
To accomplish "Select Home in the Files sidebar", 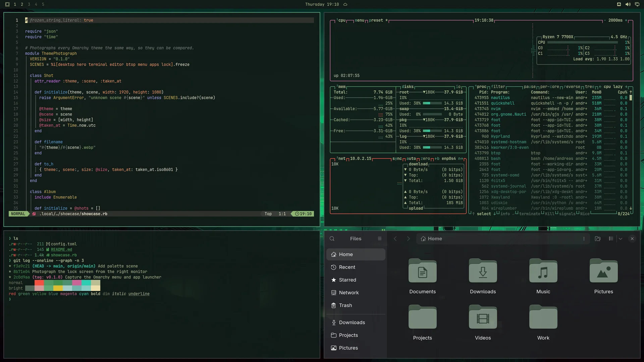I will [x=356, y=254].
